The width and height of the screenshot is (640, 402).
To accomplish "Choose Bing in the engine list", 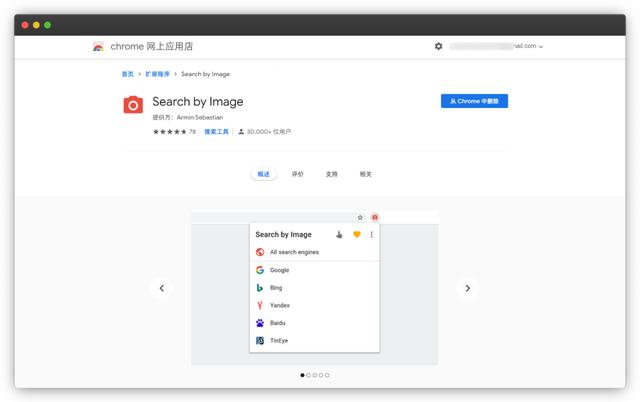I will 314,288.
